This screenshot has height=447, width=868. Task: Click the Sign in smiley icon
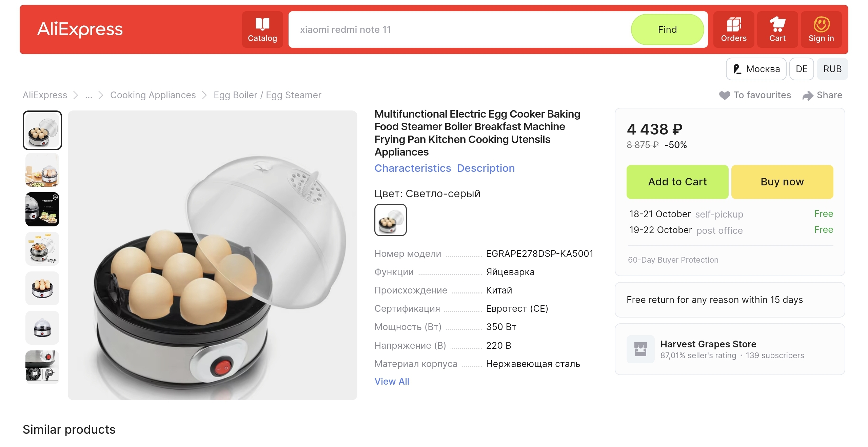[821, 24]
